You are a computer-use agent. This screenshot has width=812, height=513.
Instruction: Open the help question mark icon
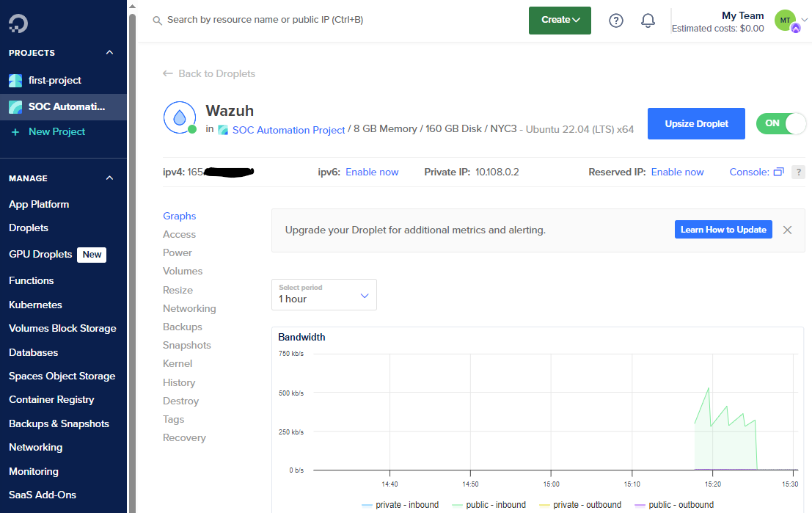coord(616,21)
